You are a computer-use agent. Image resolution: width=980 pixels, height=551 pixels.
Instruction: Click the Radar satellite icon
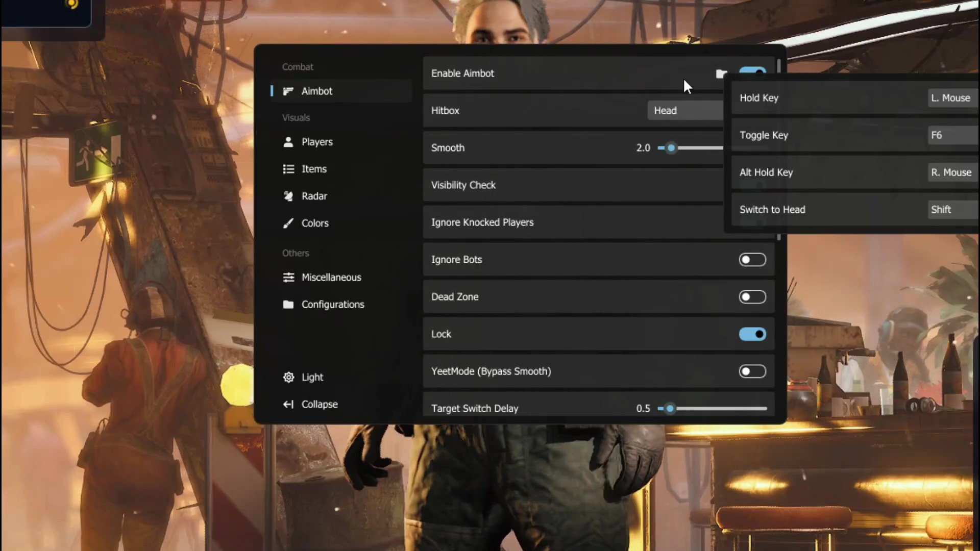click(288, 196)
